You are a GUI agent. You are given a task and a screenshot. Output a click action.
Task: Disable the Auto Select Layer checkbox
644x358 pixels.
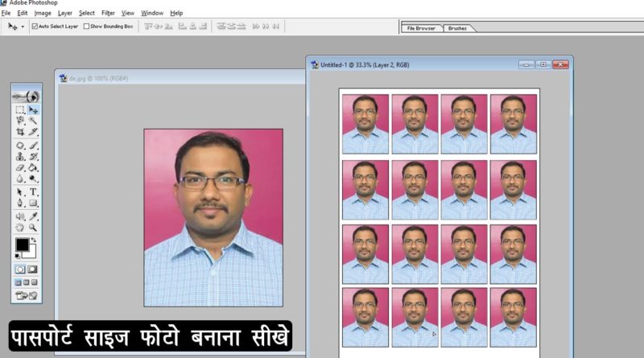pyautogui.click(x=35, y=27)
